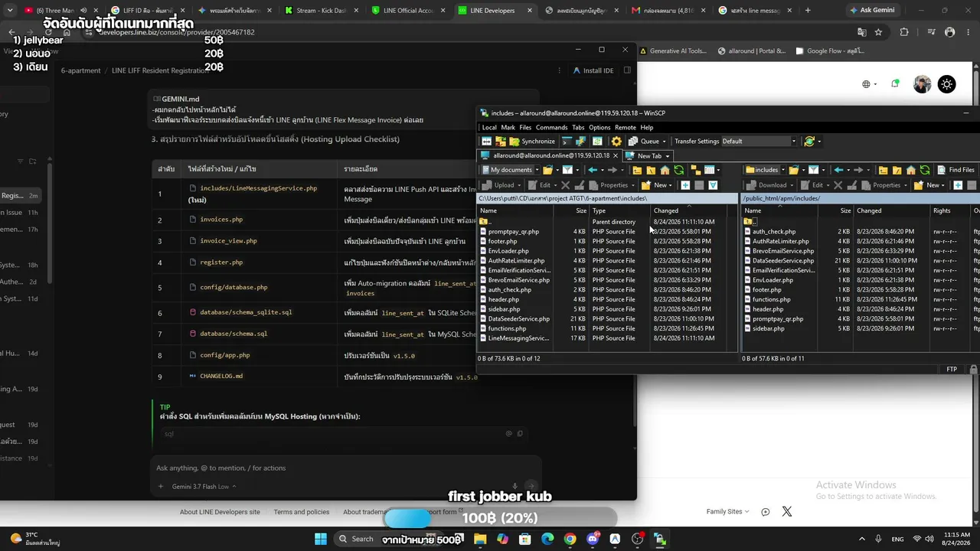Expand the Family Sites dropdown
Screen dimensions: 980x551
pos(727,512)
